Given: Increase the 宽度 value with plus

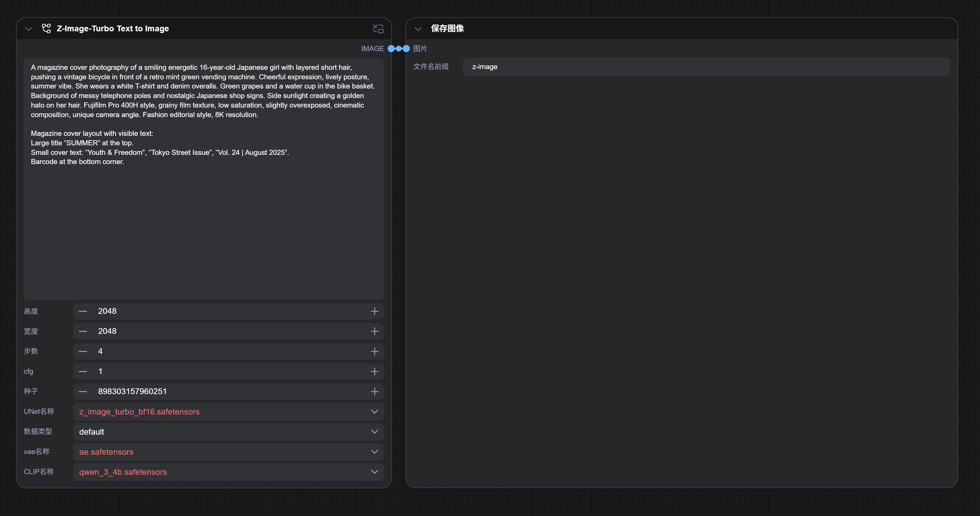Looking at the screenshot, I should 374,332.
